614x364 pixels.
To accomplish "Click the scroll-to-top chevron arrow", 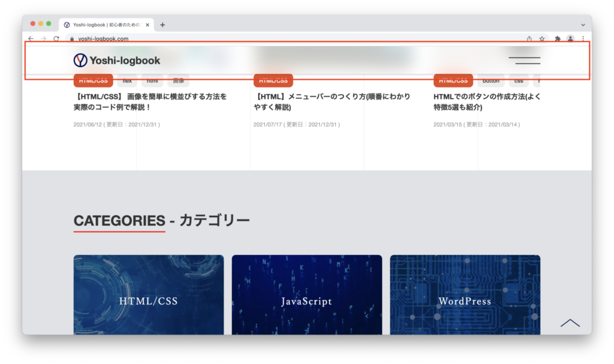I will tap(570, 323).
